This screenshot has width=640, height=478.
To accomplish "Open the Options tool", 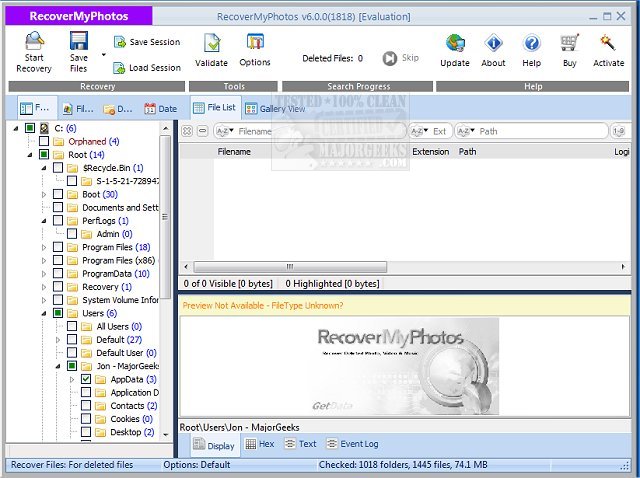I will point(255,50).
